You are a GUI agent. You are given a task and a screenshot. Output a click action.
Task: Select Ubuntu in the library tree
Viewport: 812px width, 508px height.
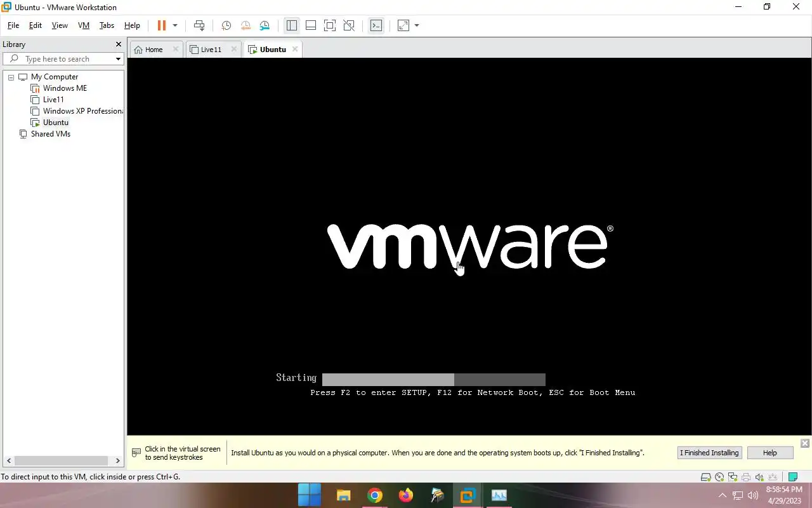(56, 123)
